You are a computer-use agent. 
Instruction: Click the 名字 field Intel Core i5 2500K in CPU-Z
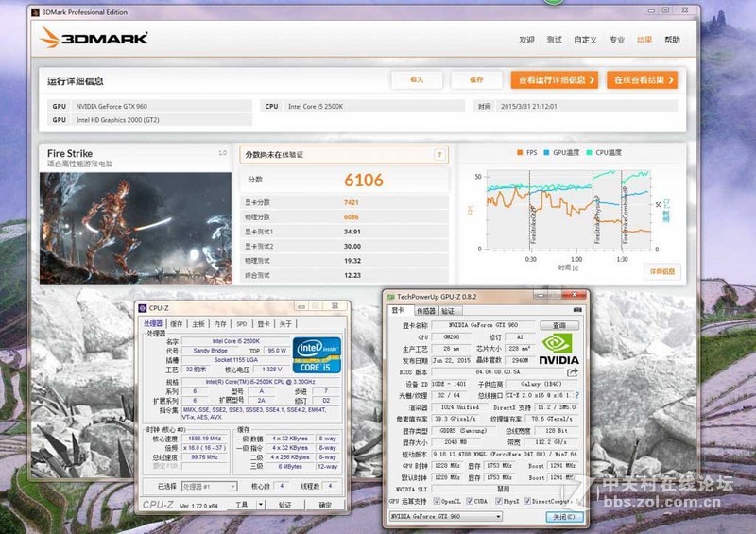coord(235,341)
